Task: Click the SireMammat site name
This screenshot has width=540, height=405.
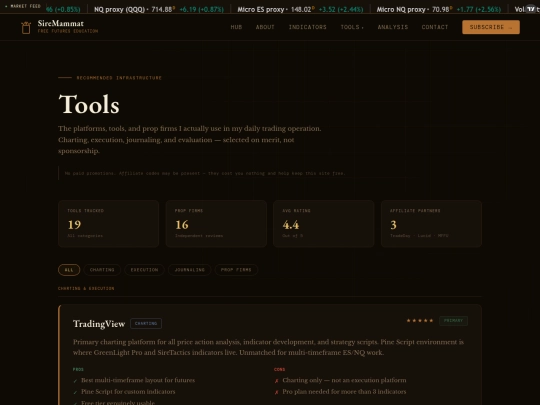Action: 61,23
